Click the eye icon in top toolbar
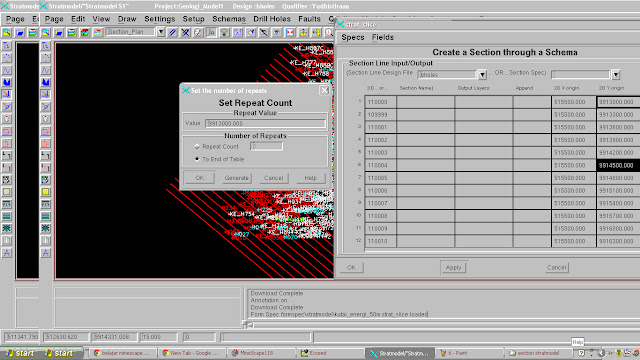This screenshot has width=640, height=360. click(x=277, y=32)
